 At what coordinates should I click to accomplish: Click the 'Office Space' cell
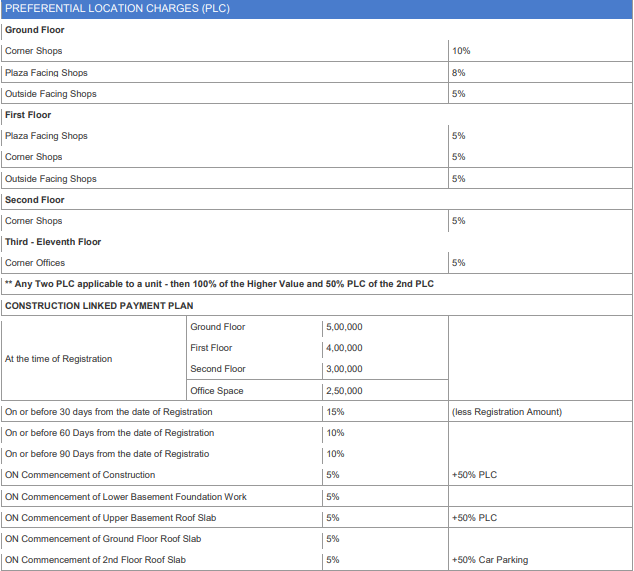click(x=217, y=391)
